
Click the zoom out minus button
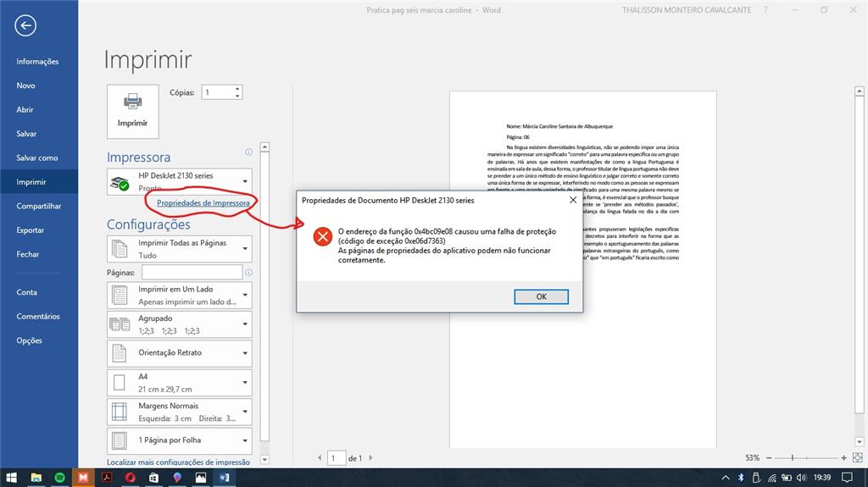769,457
